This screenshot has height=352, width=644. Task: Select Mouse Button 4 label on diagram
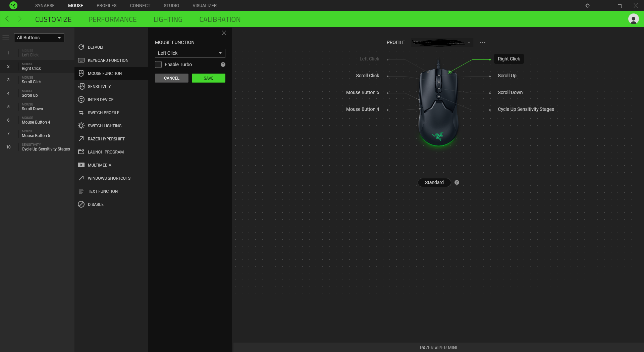pyautogui.click(x=363, y=109)
